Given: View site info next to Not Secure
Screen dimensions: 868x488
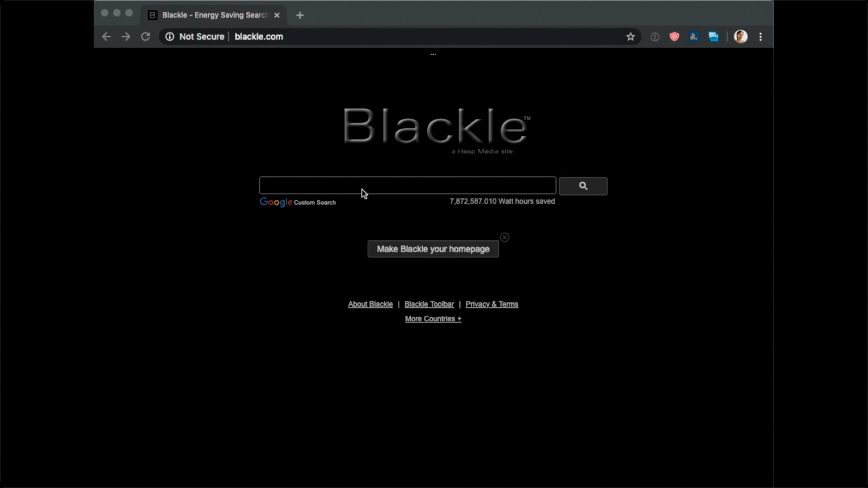Looking at the screenshot, I should (x=170, y=37).
